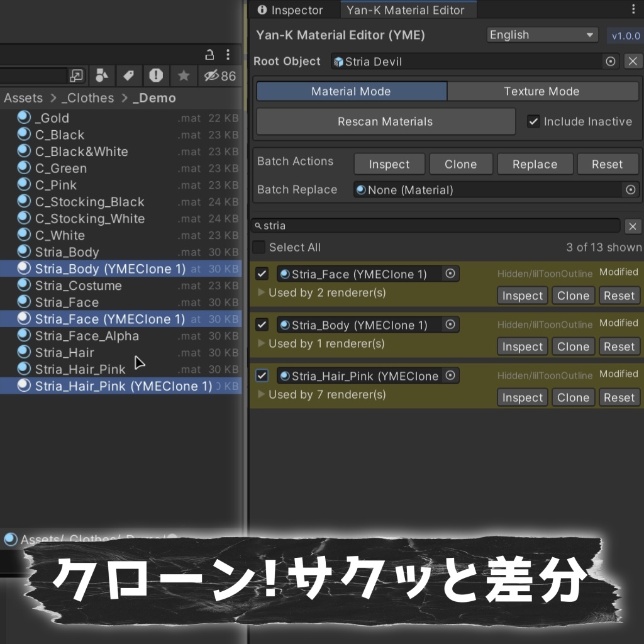The height and width of the screenshot is (644, 644).
Task: Click the object picker icon beside Root Object
Action: pyautogui.click(x=610, y=61)
